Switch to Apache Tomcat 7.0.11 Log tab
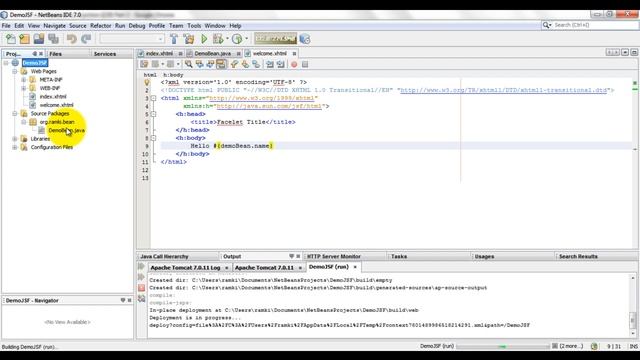 click(185, 267)
